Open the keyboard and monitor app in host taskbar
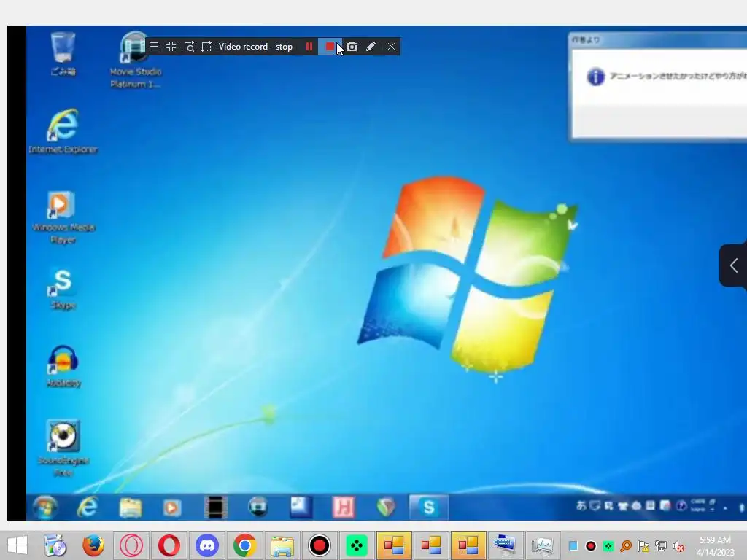 pos(505,545)
